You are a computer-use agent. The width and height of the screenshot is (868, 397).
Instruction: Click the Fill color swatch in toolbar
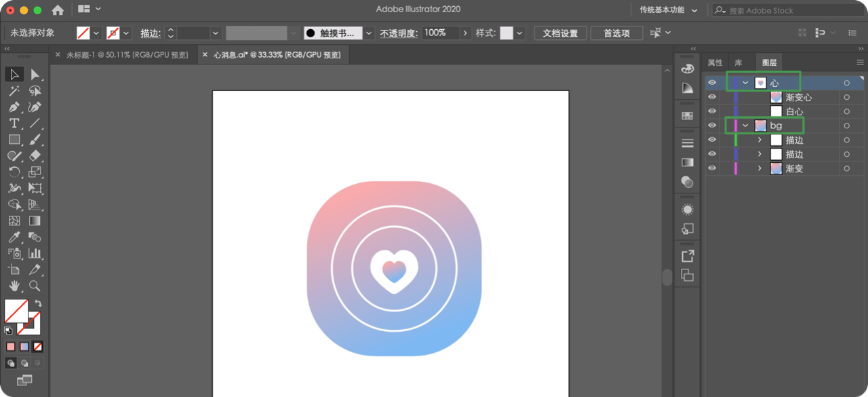[x=16, y=311]
